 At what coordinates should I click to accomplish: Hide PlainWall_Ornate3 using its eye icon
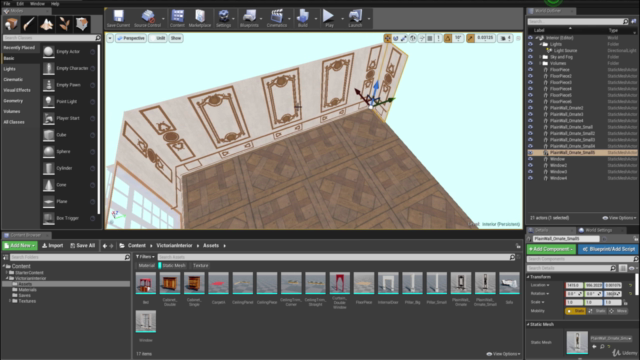530,114
